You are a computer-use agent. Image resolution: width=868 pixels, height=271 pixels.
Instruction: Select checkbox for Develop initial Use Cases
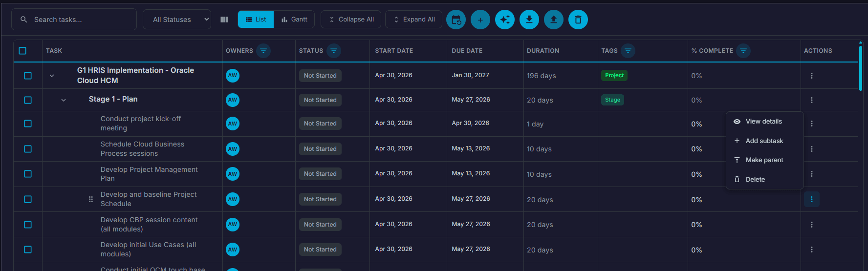[x=28, y=250]
